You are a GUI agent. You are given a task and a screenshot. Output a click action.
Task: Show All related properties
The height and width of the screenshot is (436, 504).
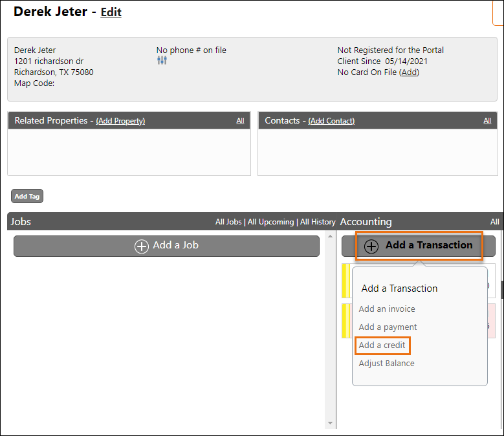[240, 121]
